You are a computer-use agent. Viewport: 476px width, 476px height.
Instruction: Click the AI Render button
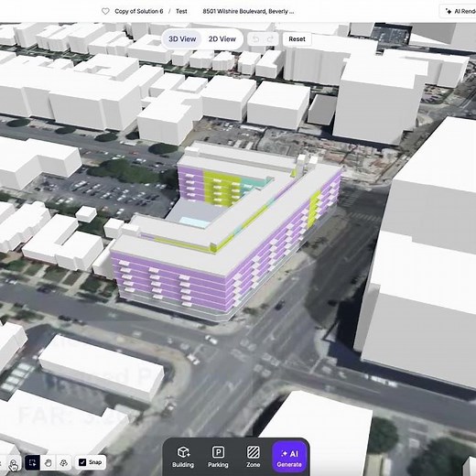click(459, 12)
